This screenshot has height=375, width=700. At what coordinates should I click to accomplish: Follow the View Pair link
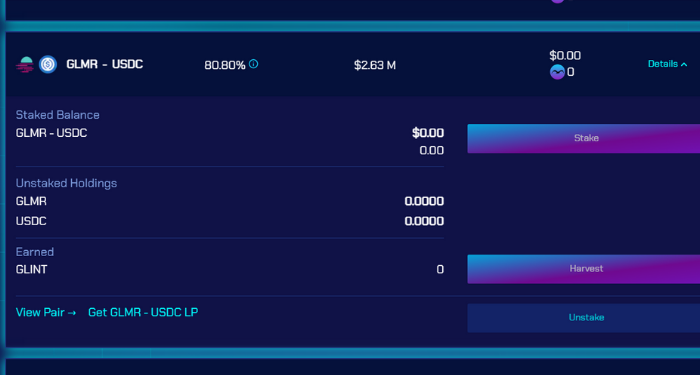(46, 312)
